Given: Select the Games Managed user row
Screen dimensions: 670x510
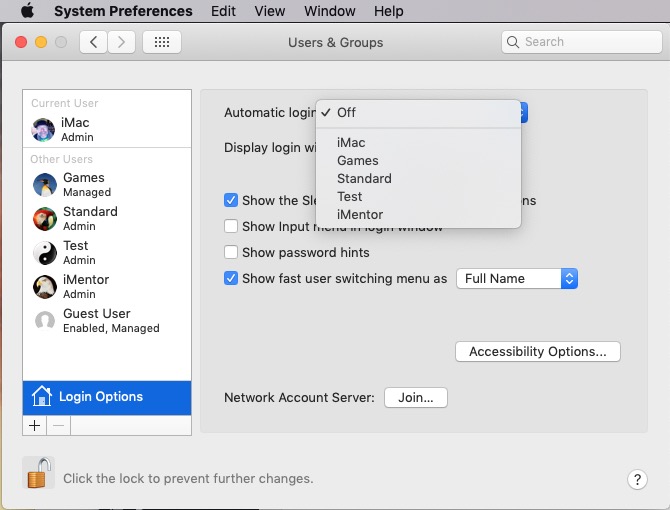Looking at the screenshot, I should (x=107, y=185).
